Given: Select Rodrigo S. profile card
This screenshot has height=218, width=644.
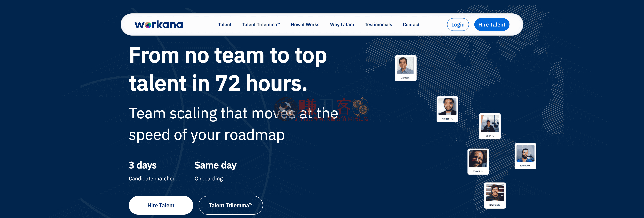Looking at the screenshot, I should tap(495, 195).
